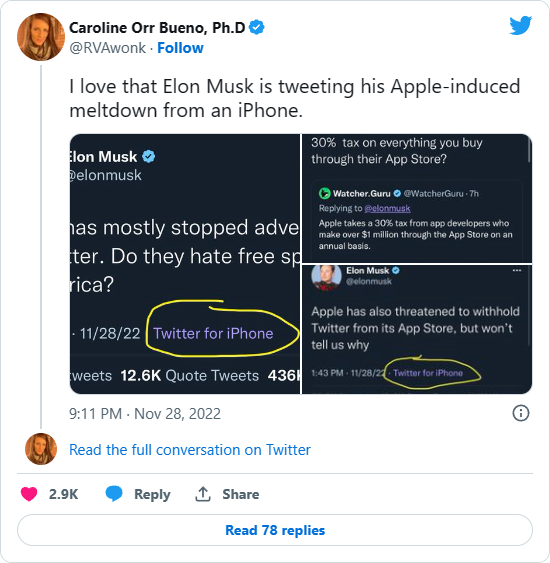Open the left Elon Musk tweet screenshot

coord(185,264)
